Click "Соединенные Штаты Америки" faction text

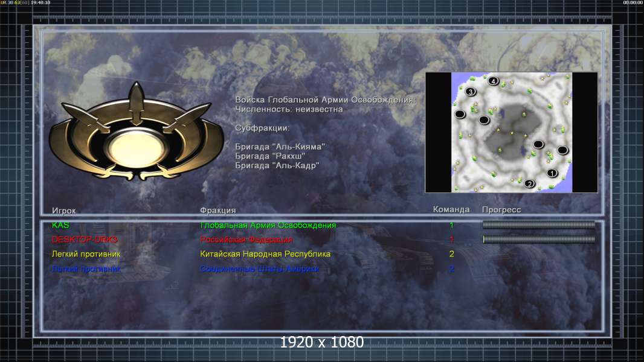point(260,269)
